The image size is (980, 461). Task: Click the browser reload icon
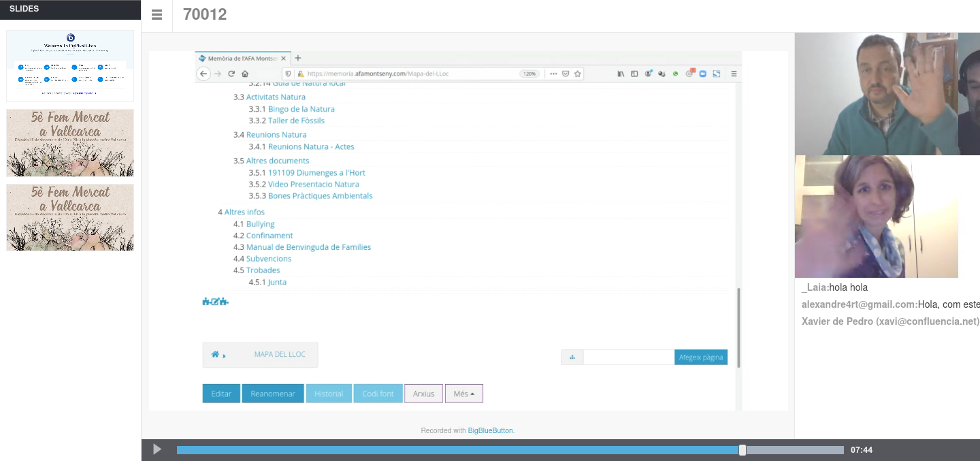tap(231, 74)
